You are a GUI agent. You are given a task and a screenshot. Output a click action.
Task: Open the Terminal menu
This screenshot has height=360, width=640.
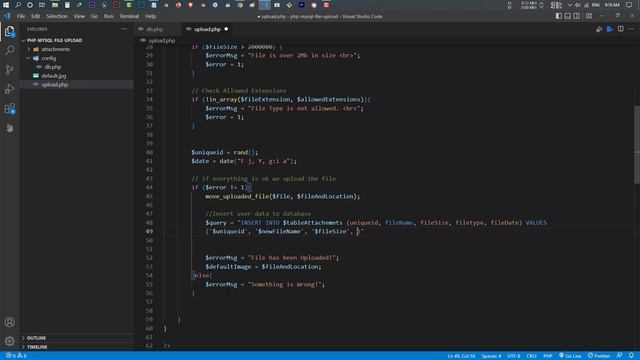[x=129, y=16]
